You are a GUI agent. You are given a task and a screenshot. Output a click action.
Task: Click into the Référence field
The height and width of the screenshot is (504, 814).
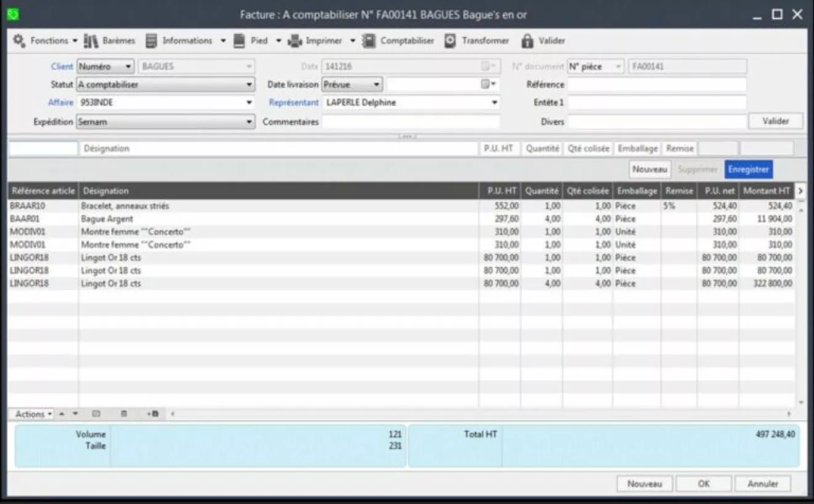tap(657, 84)
